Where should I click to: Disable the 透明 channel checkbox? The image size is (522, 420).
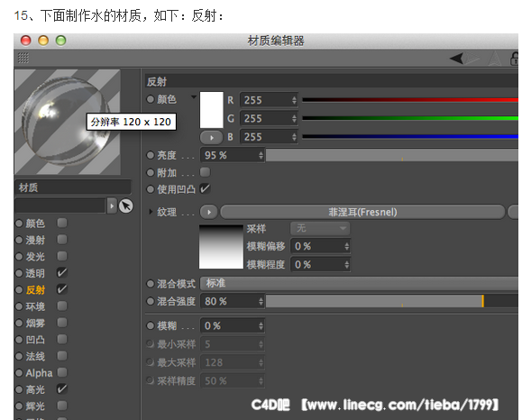62,272
